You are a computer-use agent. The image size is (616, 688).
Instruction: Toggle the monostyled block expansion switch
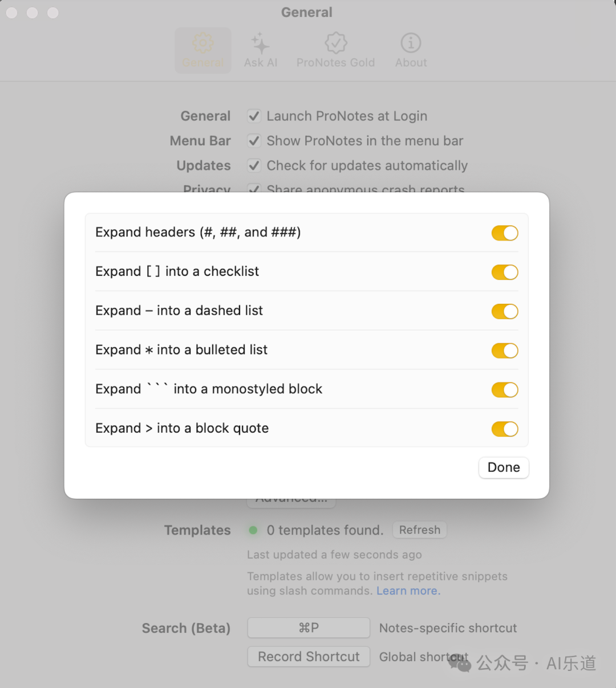(505, 390)
